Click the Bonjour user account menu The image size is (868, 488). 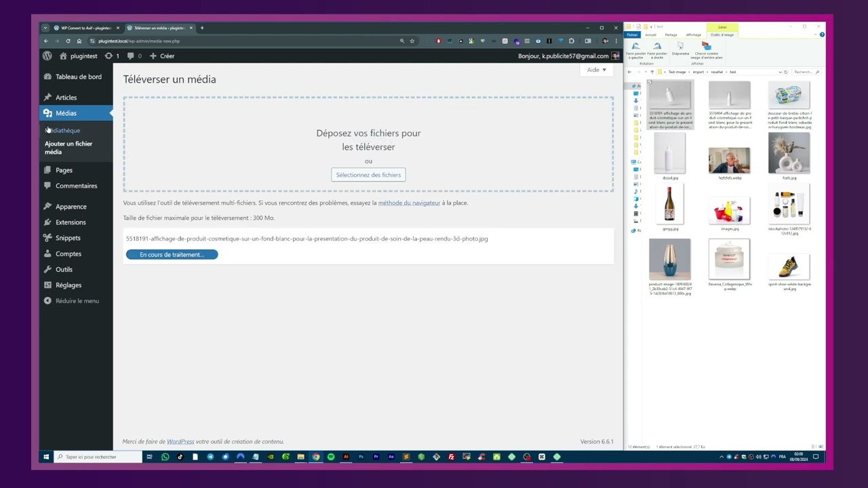click(x=568, y=56)
